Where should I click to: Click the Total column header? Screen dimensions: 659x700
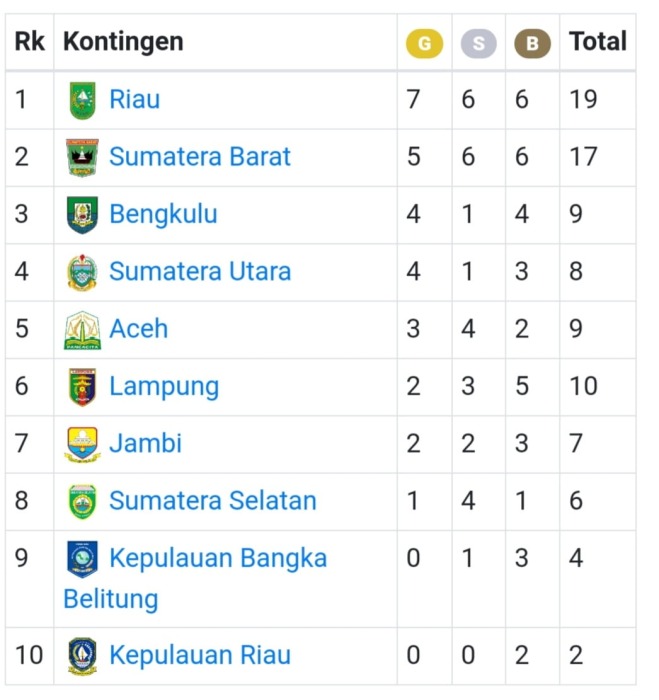pyautogui.click(x=597, y=42)
